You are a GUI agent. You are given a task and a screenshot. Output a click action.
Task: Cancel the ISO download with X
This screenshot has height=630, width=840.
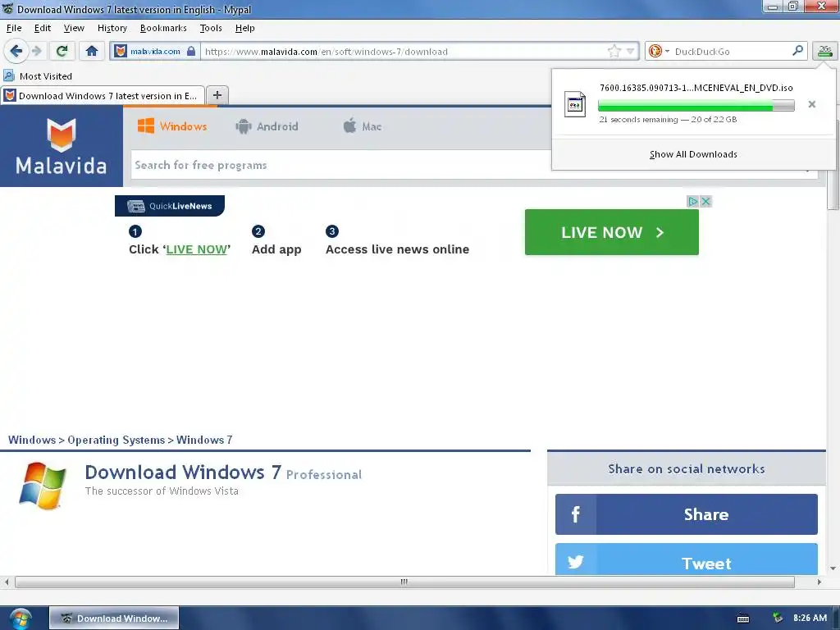pyautogui.click(x=811, y=104)
